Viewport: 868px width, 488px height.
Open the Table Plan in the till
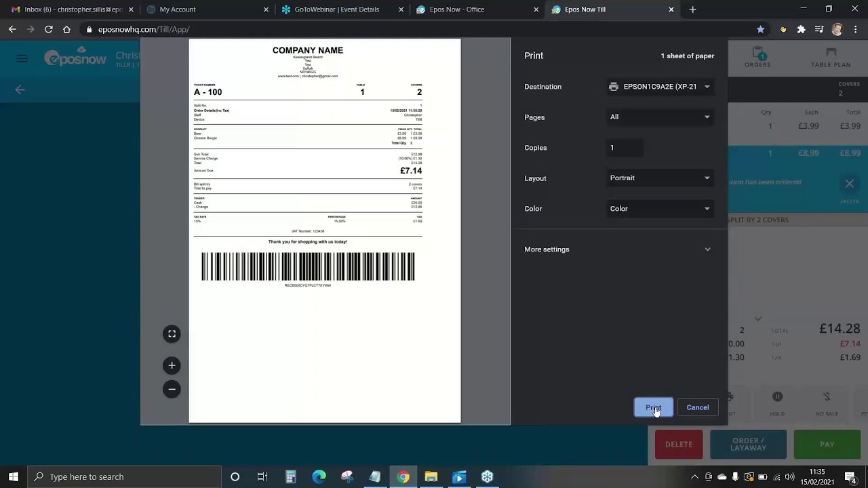pos(831,58)
